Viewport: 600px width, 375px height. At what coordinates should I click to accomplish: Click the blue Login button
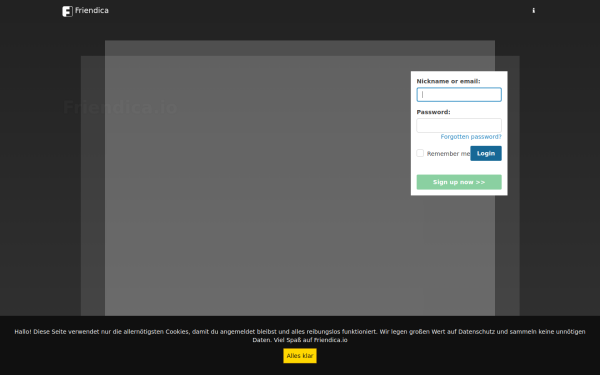486,153
